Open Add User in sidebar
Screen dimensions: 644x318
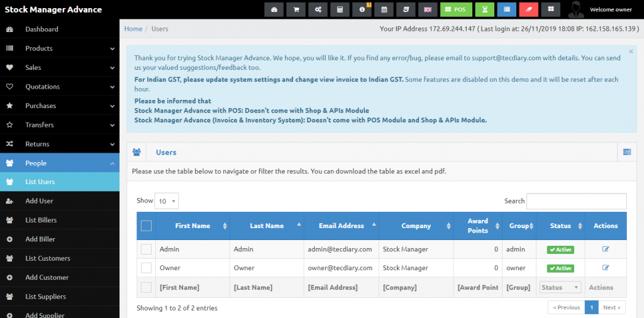[60, 201]
